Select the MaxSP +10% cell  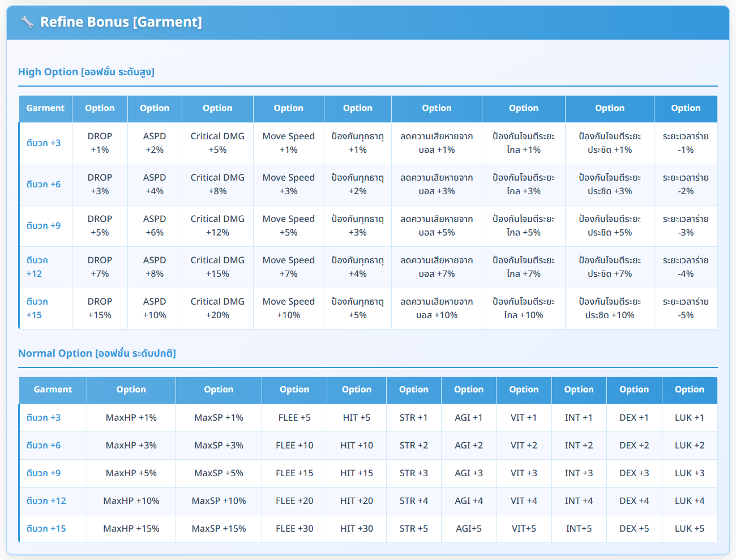[x=219, y=501]
